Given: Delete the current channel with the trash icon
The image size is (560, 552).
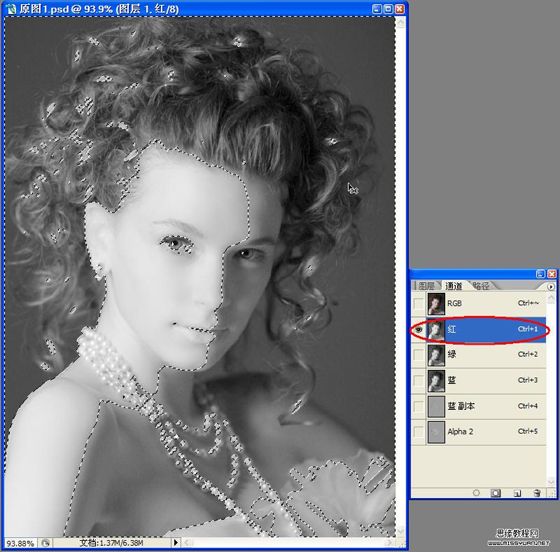Looking at the screenshot, I should tap(536, 493).
